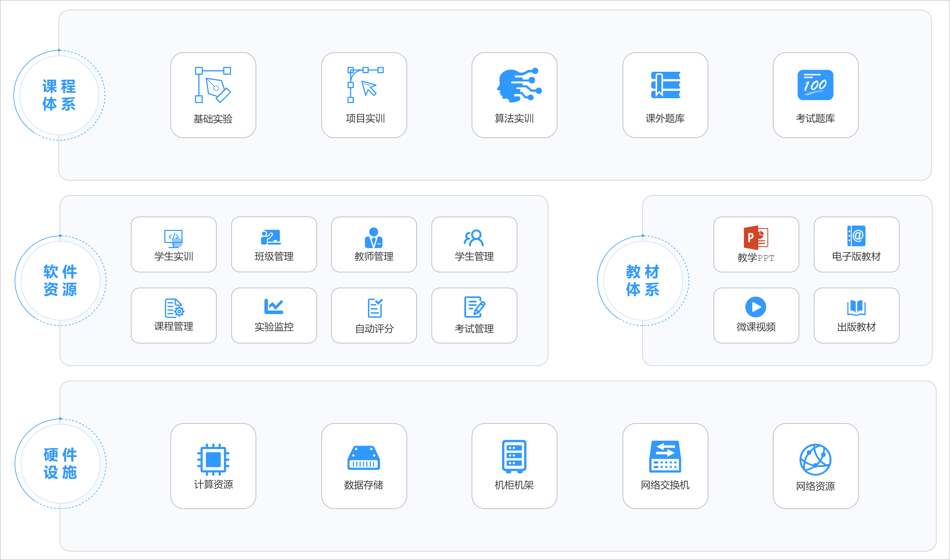Screen dimensions: 950x560
Task: Select the 课程体系 circle label
Action: click(x=59, y=95)
